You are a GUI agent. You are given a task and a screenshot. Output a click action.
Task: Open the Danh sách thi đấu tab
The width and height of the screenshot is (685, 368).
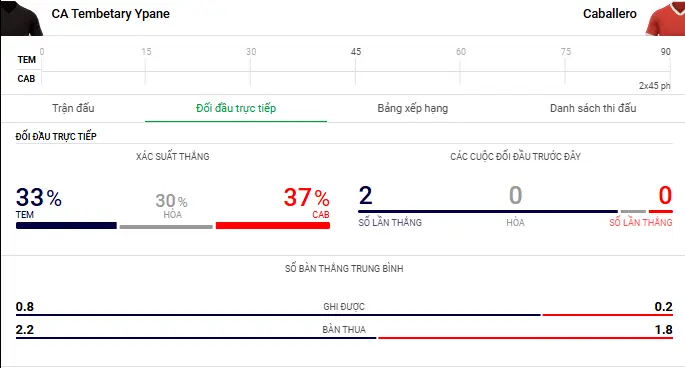pyautogui.click(x=593, y=108)
